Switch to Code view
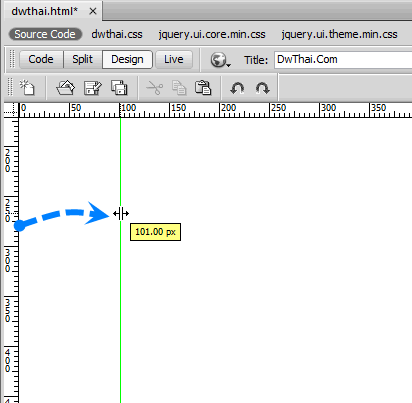Viewport: 412px width, 403px height. click(x=41, y=59)
